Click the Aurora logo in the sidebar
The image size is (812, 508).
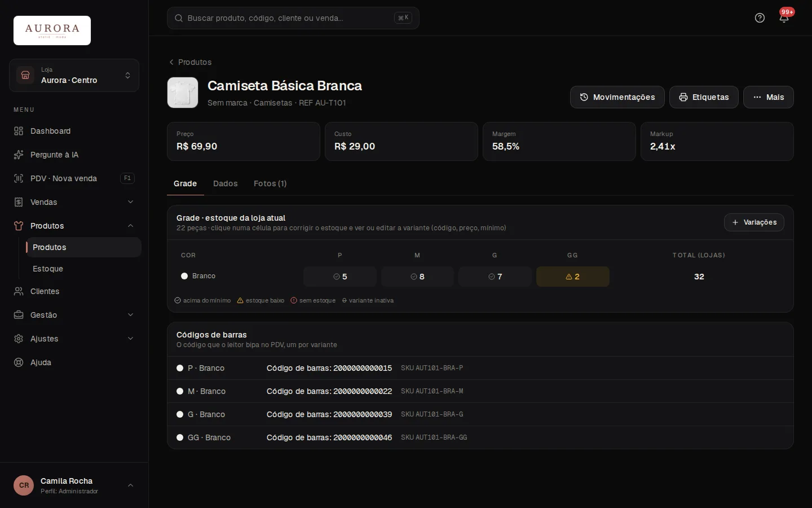point(52,30)
